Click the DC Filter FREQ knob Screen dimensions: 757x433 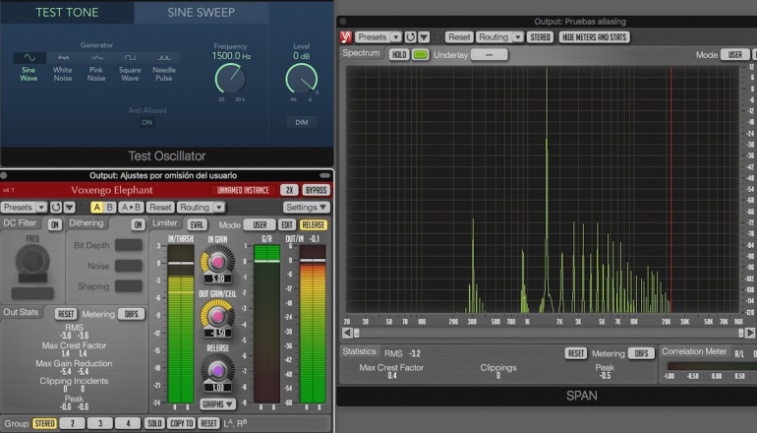point(32,261)
